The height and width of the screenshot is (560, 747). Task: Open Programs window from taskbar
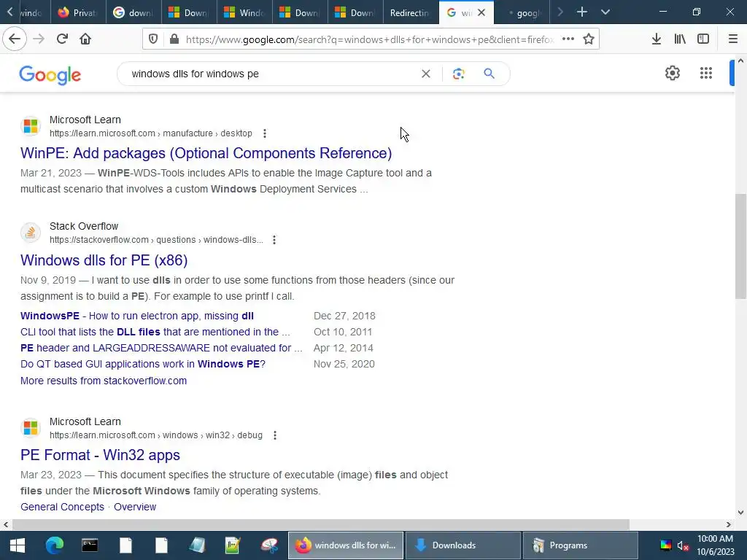click(x=580, y=545)
